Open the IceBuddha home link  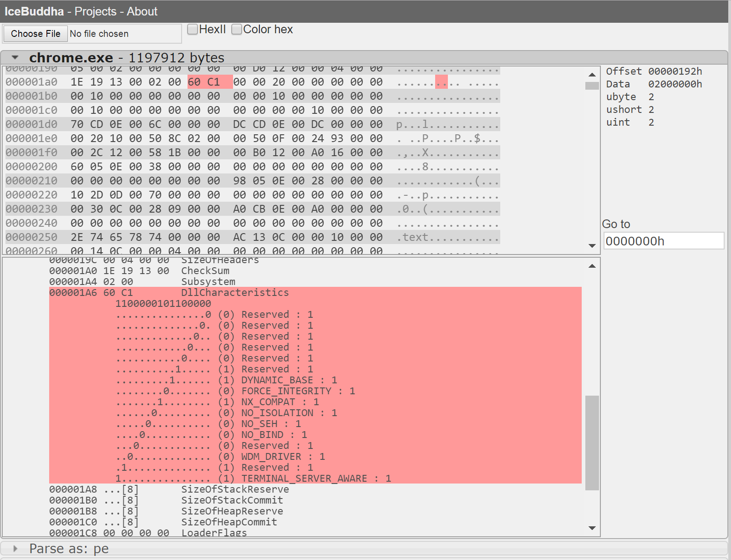click(x=34, y=11)
